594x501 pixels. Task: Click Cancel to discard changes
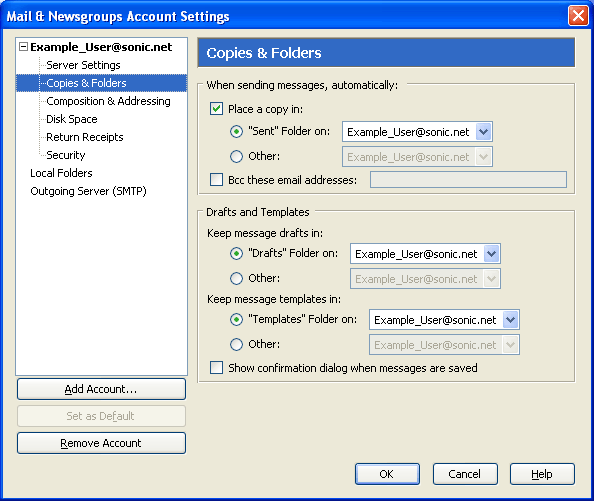click(465, 474)
